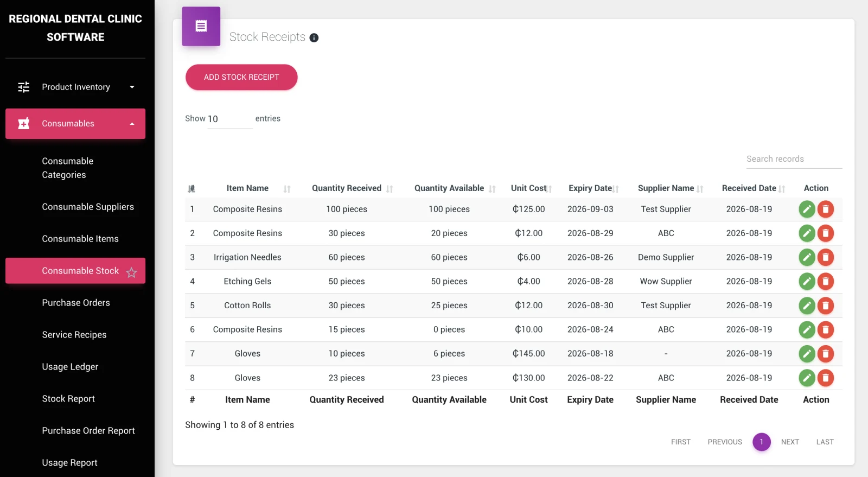Screen dimensions: 868x477
Task: Edit the Irrigation Needles receipt
Action: (807, 257)
